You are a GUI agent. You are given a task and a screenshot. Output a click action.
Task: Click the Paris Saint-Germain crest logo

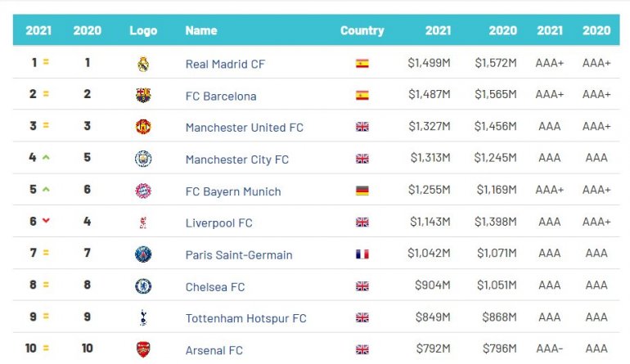(x=143, y=254)
